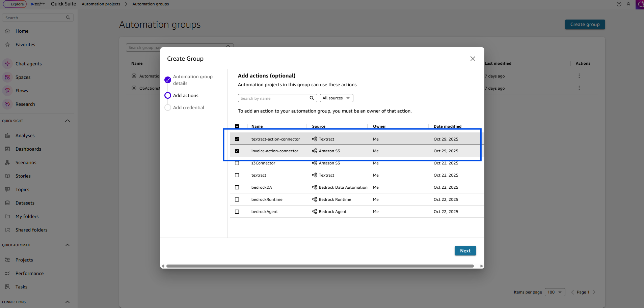The width and height of the screenshot is (644, 308).
Task: Check the bedrockDA checkbox
Action: 237,187
